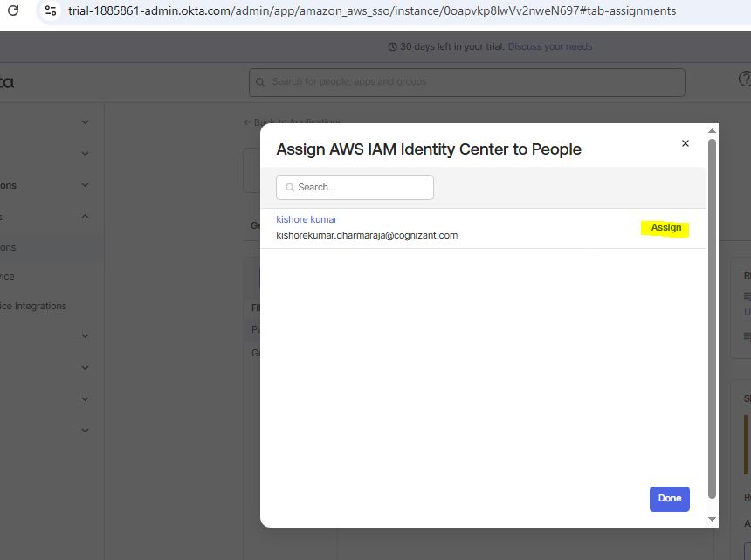The height and width of the screenshot is (560, 751).
Task: Close the Assign AWS IAM Identity Center dialog
Action: click(x=685, y=143)
